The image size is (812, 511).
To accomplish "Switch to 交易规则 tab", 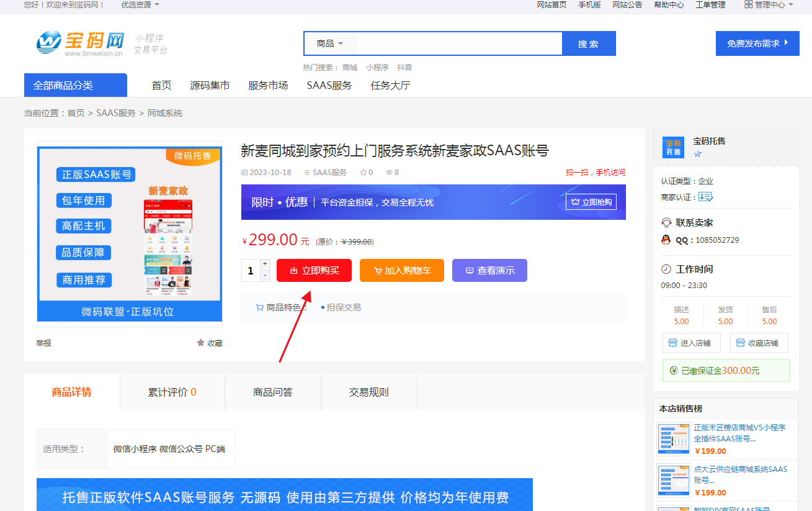I will pyautogui.click(x=369, y=392).
